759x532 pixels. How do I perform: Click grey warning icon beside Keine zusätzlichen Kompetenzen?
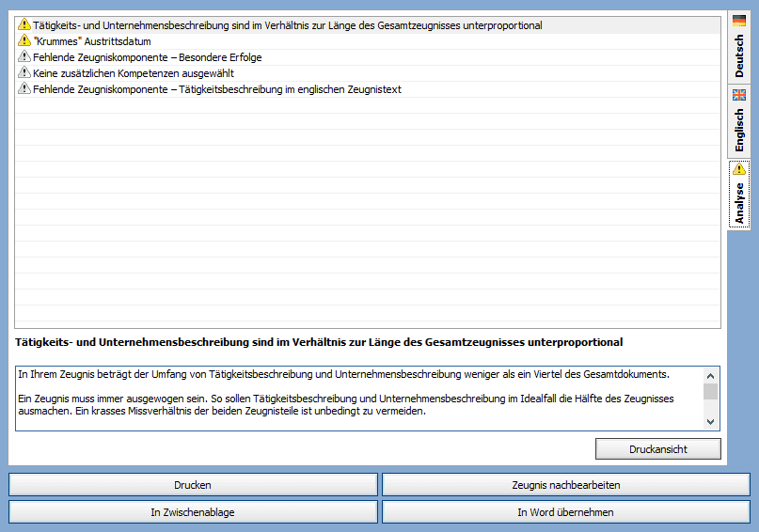pyautogui.click(x=24, y=72)
